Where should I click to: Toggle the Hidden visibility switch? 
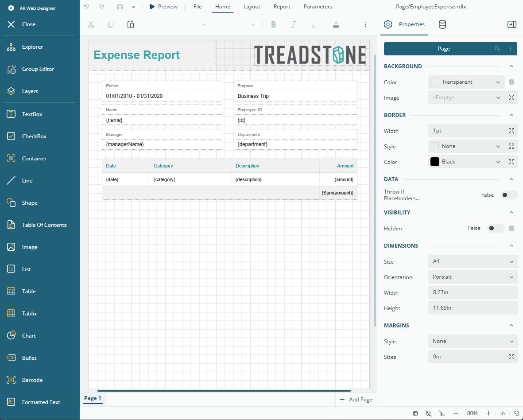tap(495, 228)
